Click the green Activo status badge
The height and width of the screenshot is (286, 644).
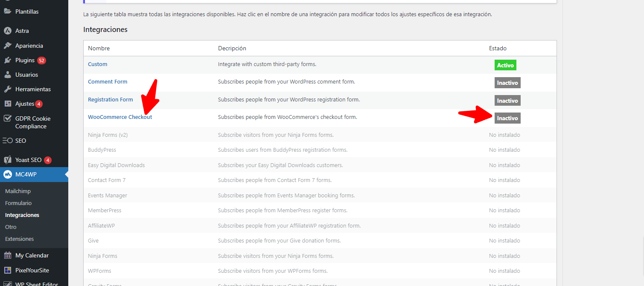(x=506, y=65)
